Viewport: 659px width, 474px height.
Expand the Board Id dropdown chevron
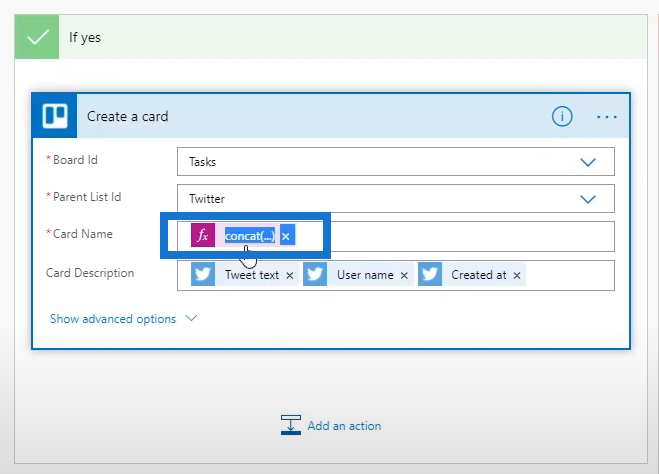[588, 162]
